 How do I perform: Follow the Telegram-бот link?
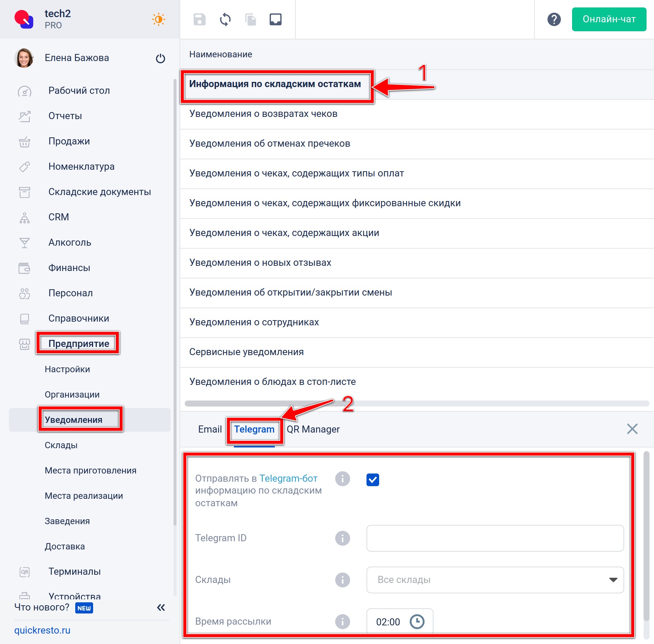pyautogui.click(x=288, y=478)
